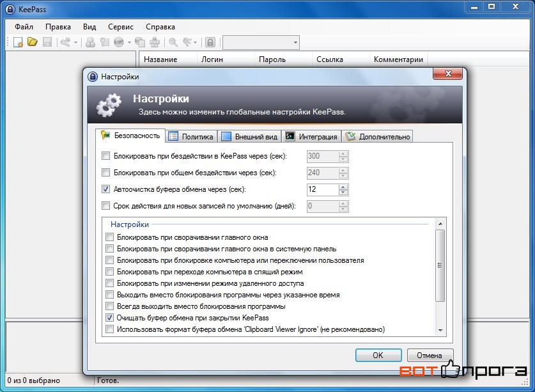Click the console icon on Интеграция tab
Viewport: 535px width, 392px height.
290,136
